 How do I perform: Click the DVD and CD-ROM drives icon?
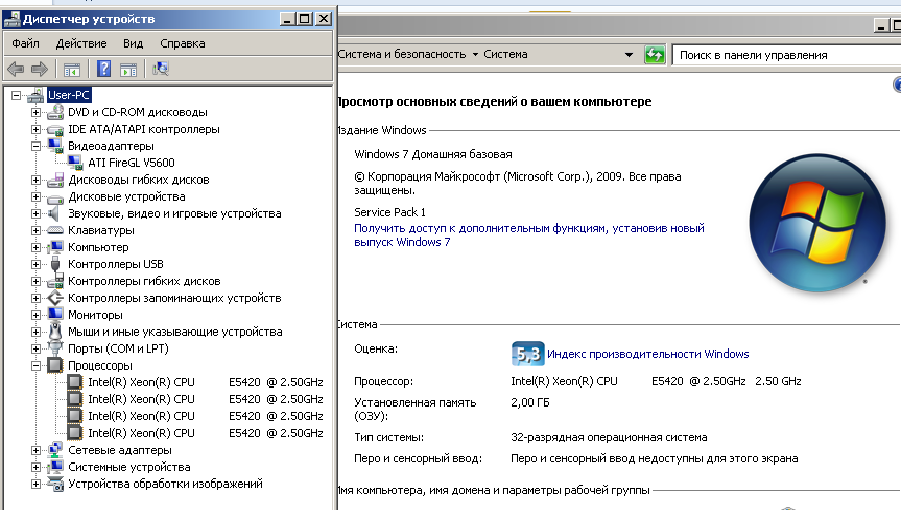pos(55,113)
